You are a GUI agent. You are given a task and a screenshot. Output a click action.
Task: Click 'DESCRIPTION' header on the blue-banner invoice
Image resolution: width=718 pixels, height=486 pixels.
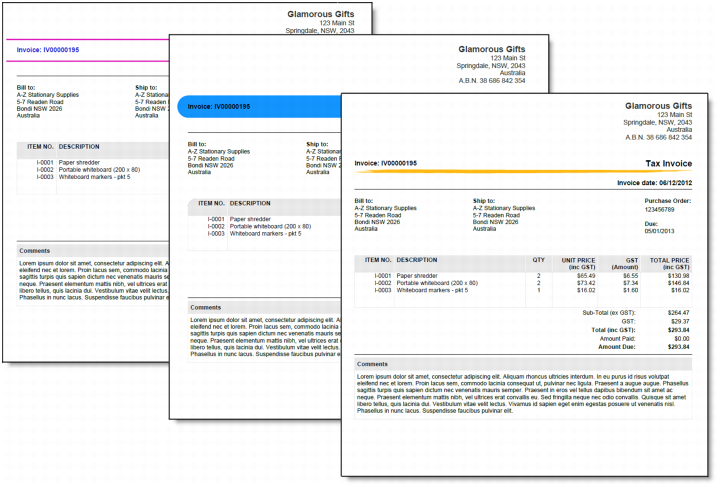tap(250, 203)
